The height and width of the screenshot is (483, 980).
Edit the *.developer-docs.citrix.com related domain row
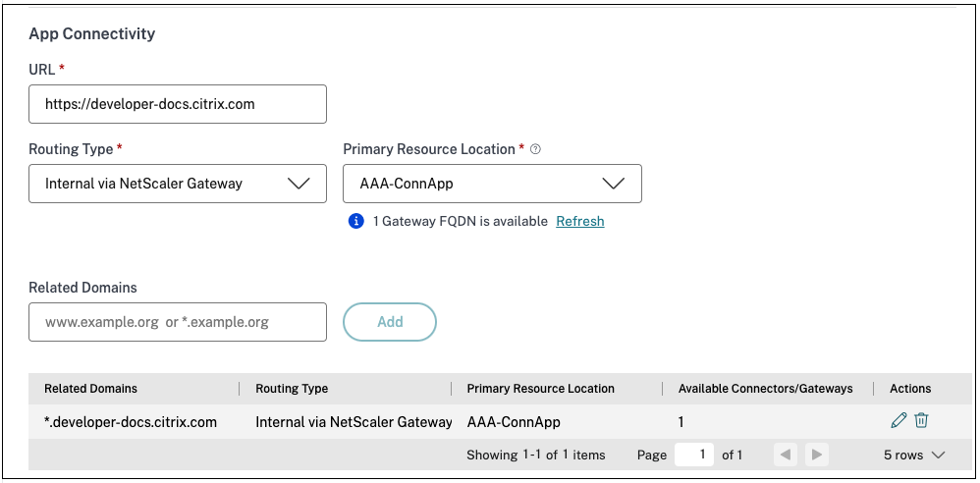898,420
